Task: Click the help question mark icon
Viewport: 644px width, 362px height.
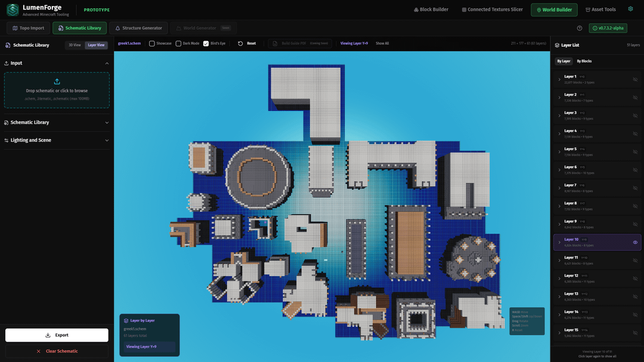Action: (x=580, y=28)
